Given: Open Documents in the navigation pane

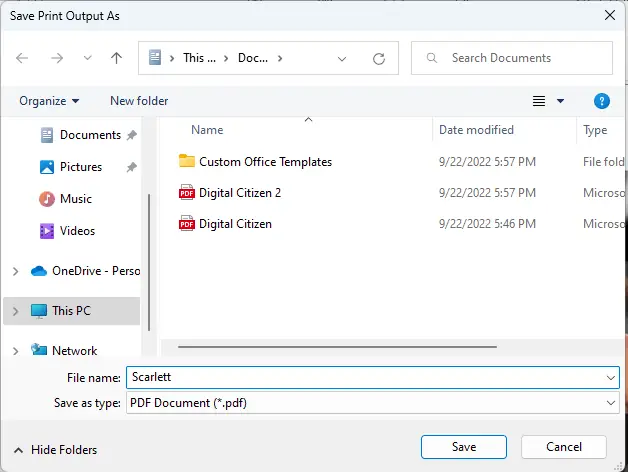Looking at the screenshot, I should [90, 135].
